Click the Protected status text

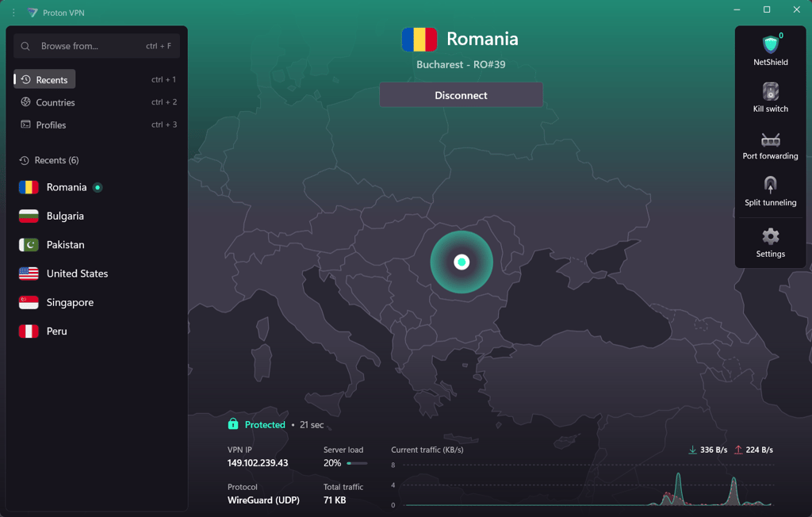[x=265, y=425]
